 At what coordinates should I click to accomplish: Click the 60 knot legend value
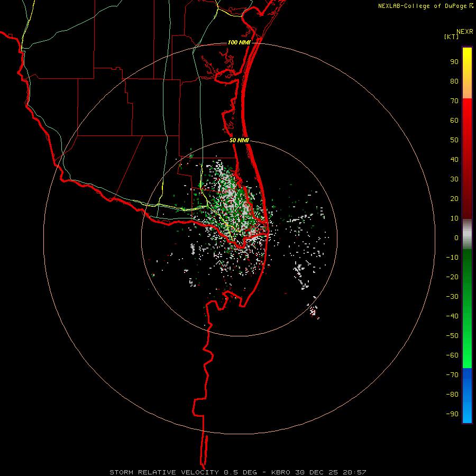(454, 120)
